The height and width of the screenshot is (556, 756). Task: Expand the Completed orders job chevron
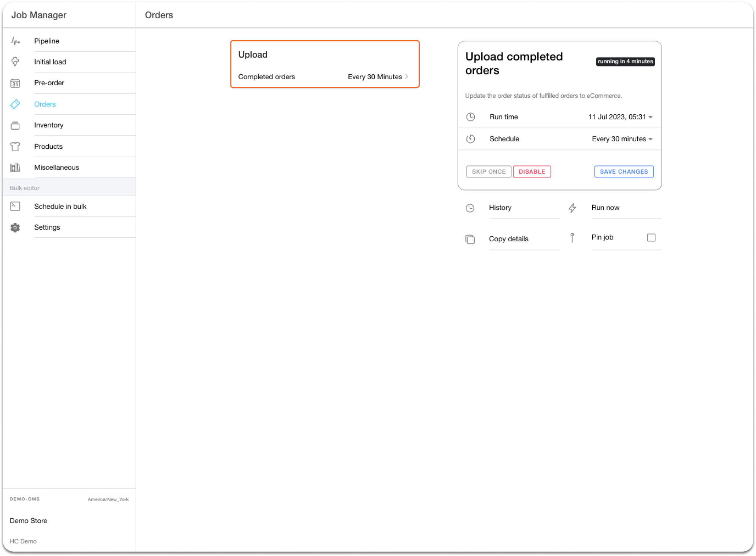[406, 77]
